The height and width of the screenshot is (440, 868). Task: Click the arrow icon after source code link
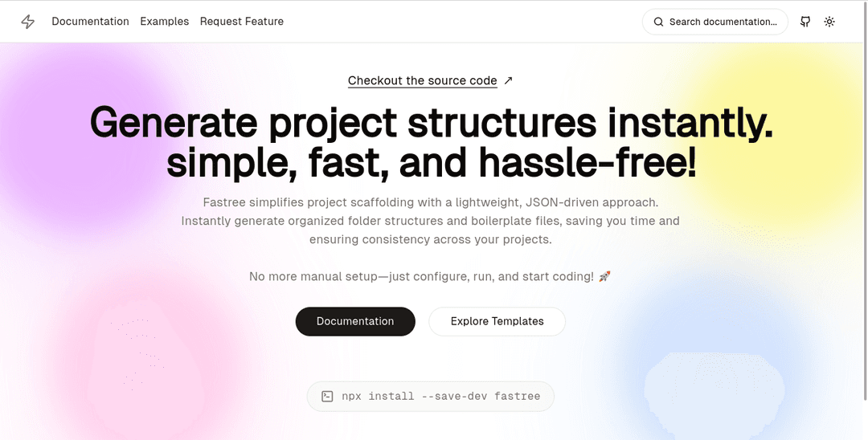[x=508, y=81]
